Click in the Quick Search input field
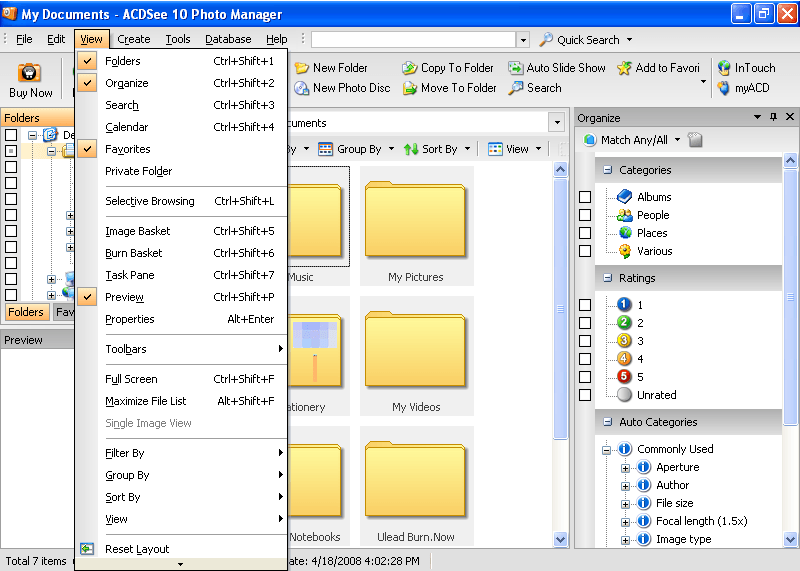 413,39
